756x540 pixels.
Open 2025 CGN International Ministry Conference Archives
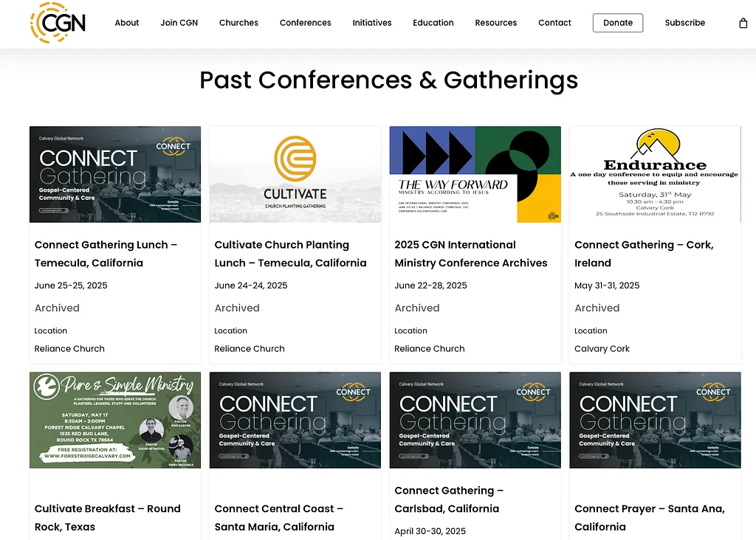coord(471,254)
